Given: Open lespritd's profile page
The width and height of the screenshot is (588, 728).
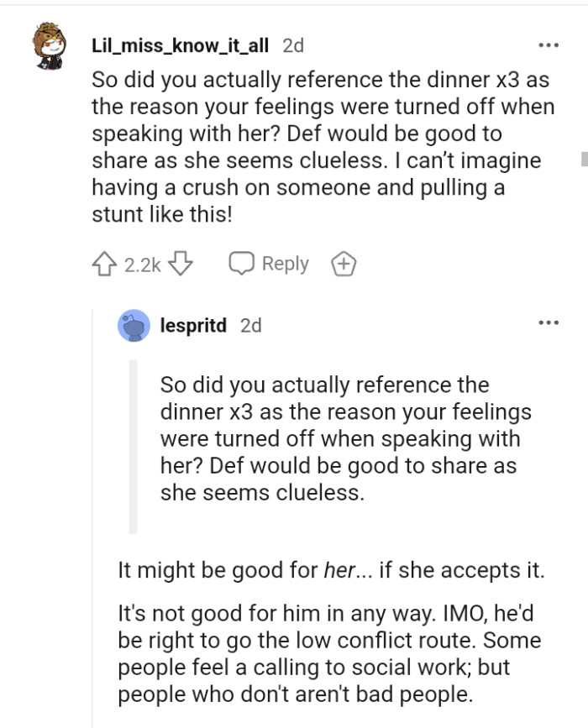Looking at the screenshot, I should click(194, 325).
